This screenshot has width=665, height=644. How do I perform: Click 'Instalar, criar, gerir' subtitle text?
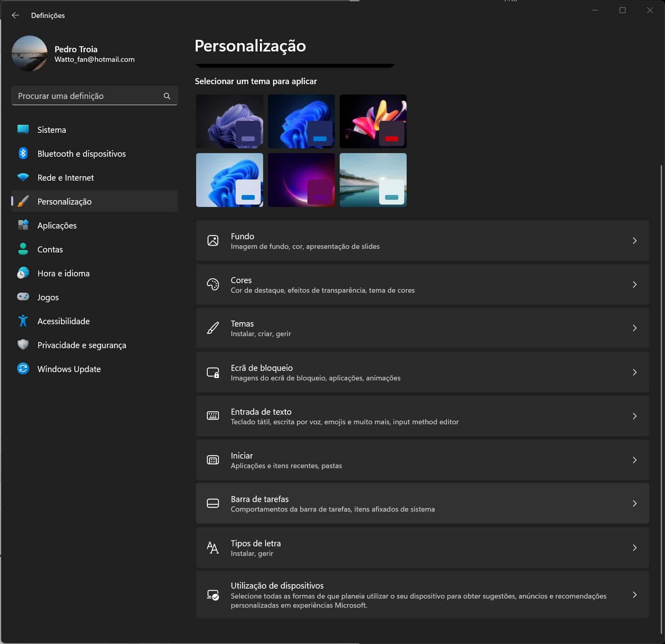click(261, 334)
